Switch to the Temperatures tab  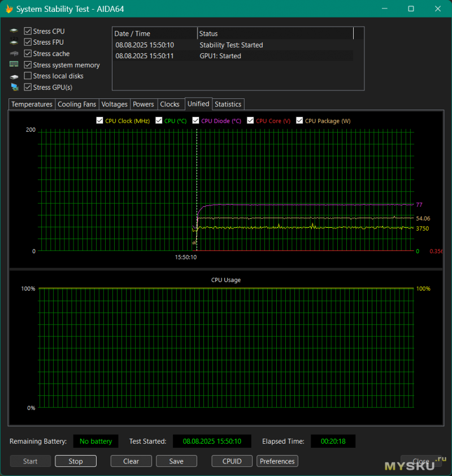click(x=32, y=104)
